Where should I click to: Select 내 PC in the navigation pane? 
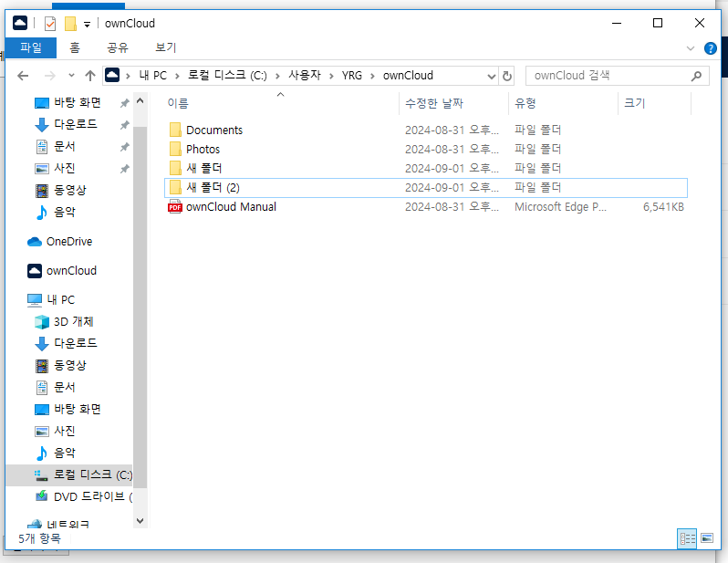(x=60, y=299)
